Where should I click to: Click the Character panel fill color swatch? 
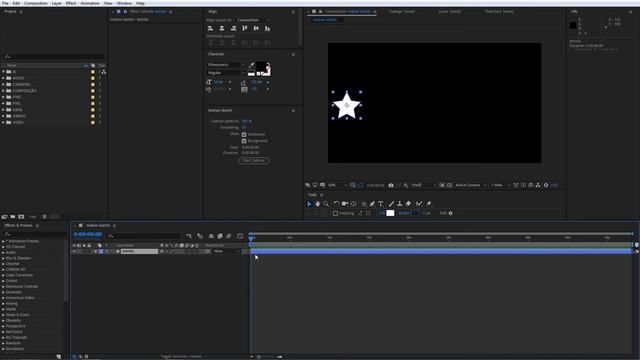click(261, 67)
